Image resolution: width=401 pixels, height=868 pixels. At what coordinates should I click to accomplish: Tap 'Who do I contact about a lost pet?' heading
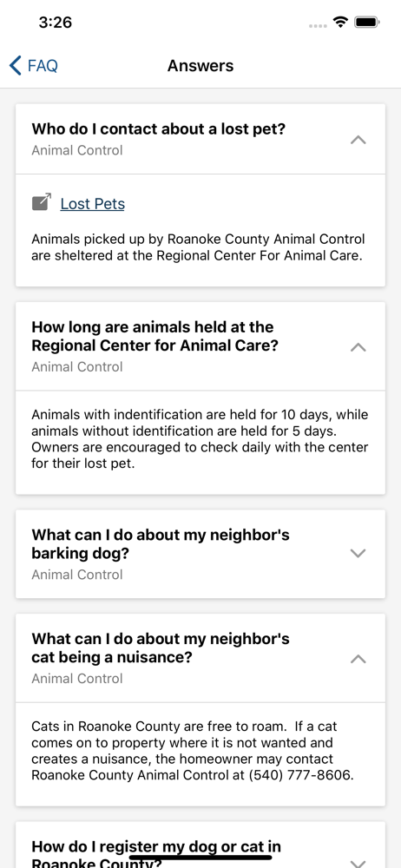(x=159, y=129)
